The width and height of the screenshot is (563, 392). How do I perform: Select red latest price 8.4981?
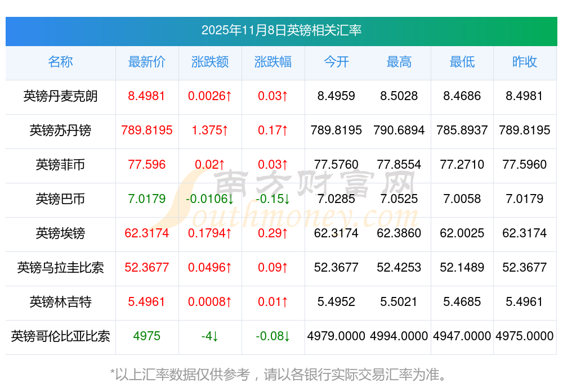click(146, 96)
